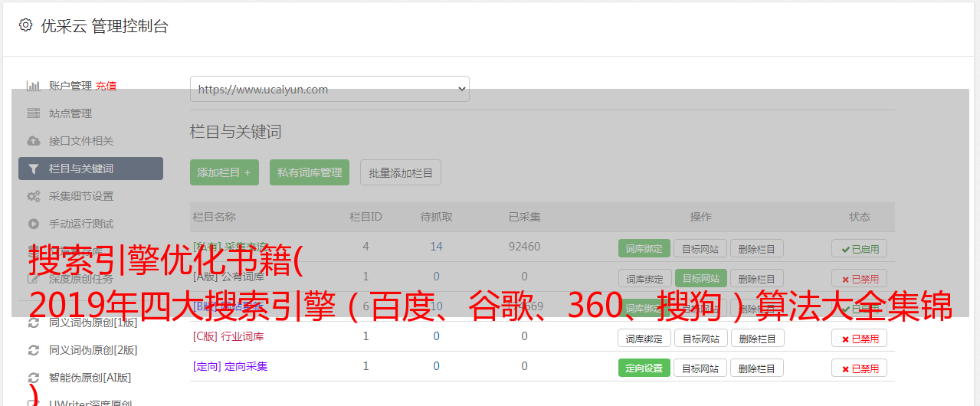Screen dimensions: 980x406
Task: Open the [C版] 行业词库 column name
Action: [228, 336]
